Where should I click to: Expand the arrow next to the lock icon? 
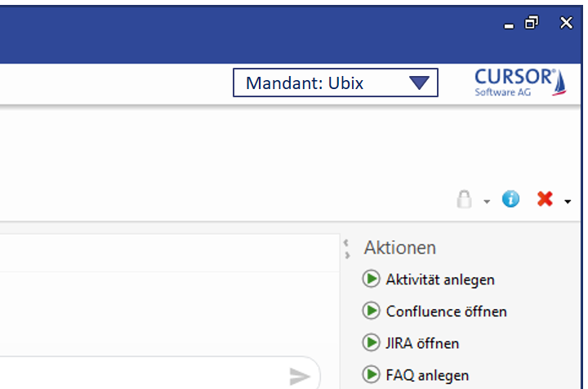486,201
